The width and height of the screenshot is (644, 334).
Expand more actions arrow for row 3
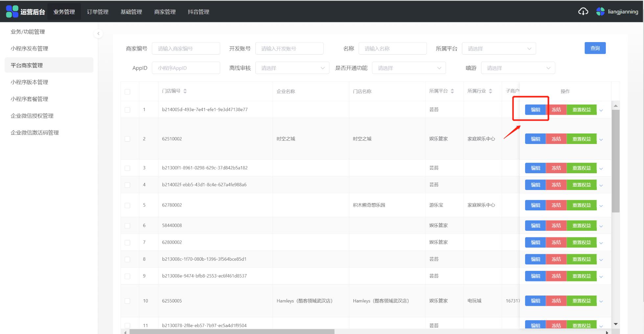click(x=601, y=169)
